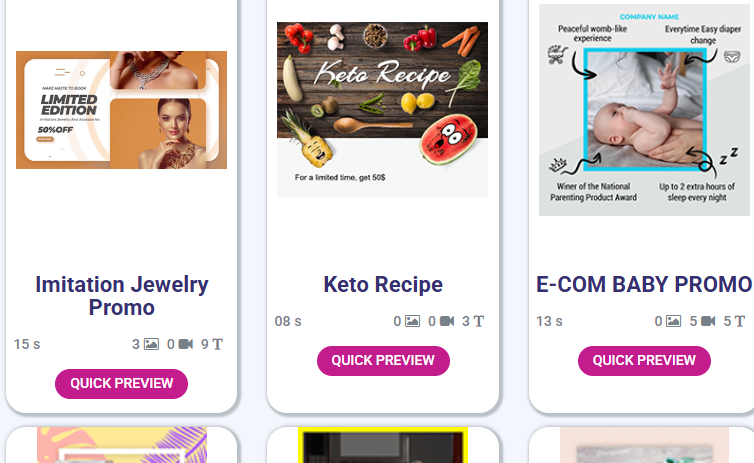Quick preview the Keto Recipe template
Viewport: 754px width, 463px height.
coord(383,361)
